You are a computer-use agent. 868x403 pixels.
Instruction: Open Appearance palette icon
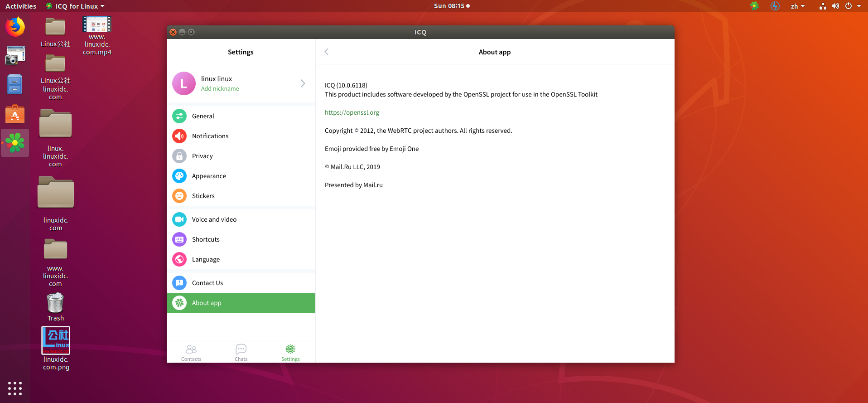tap(179, 176)
